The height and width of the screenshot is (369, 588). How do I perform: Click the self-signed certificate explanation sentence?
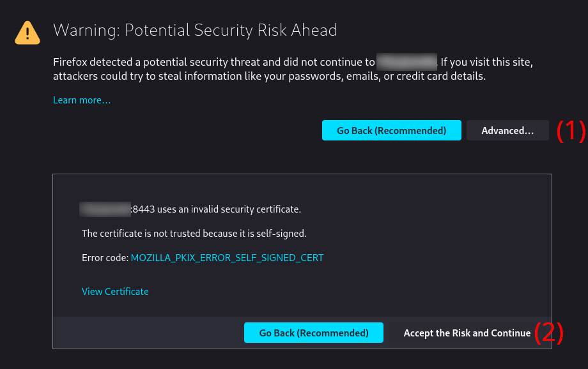point(194,234)
